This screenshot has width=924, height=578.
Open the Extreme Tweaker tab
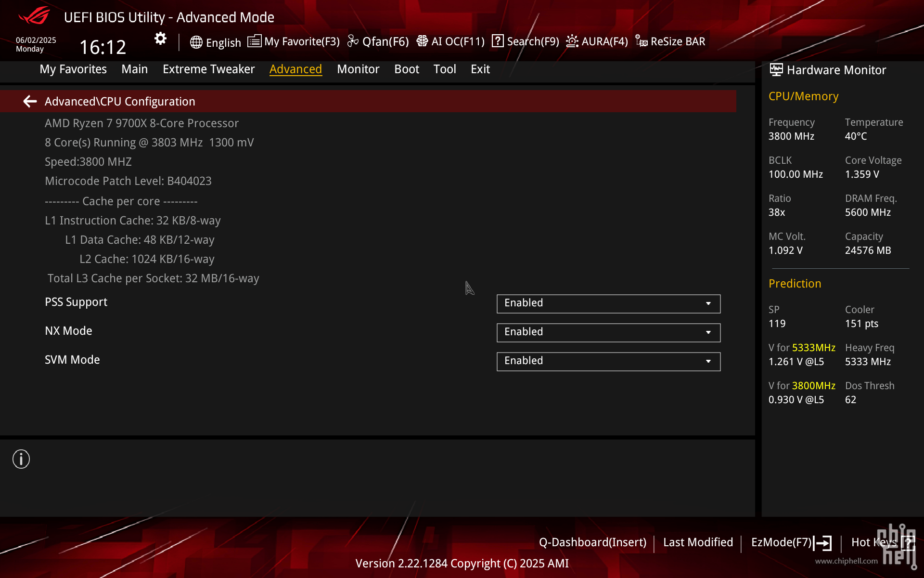(208, 69)
